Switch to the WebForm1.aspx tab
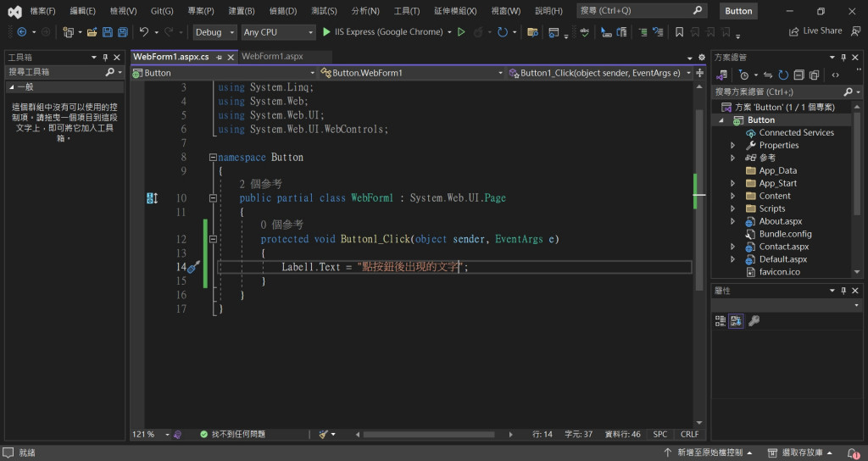Screen dimensions: 868x461 tap(272, 57)
